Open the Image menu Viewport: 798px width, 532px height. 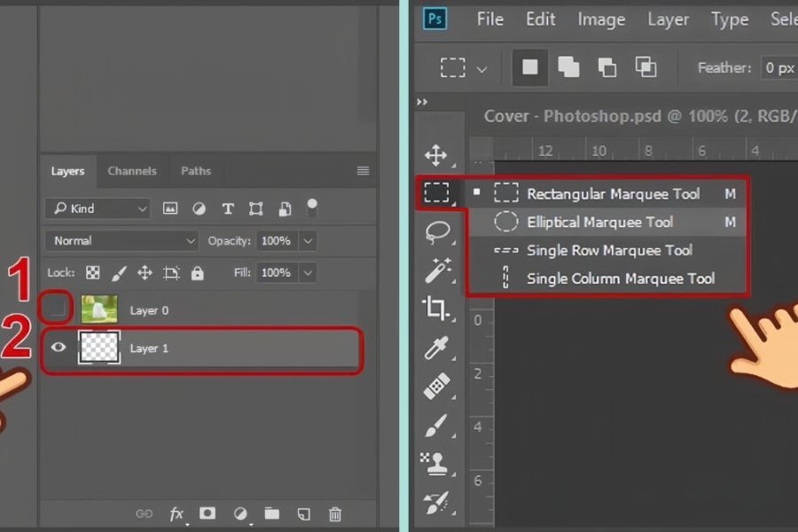pos(600,20)
